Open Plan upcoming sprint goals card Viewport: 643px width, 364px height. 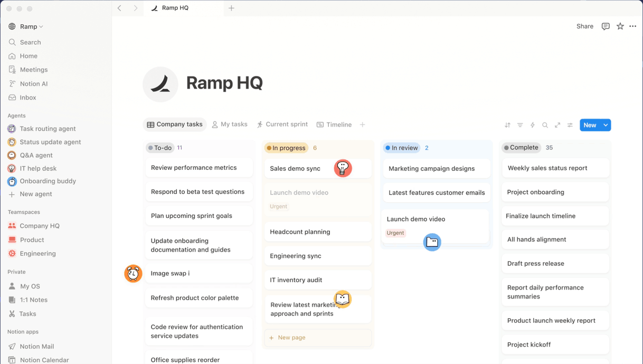click(199, 216)
